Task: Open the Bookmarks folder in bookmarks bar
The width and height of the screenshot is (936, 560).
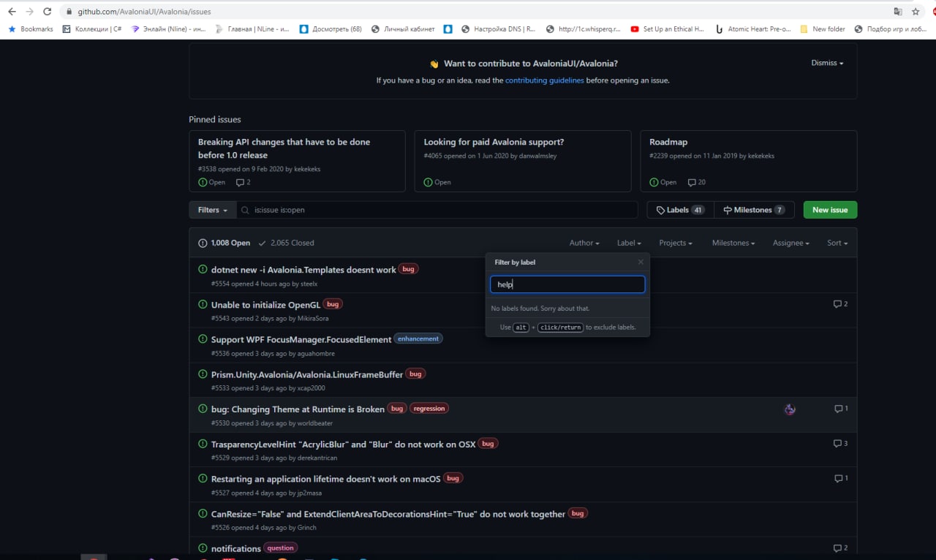Action: pos(31,29)
